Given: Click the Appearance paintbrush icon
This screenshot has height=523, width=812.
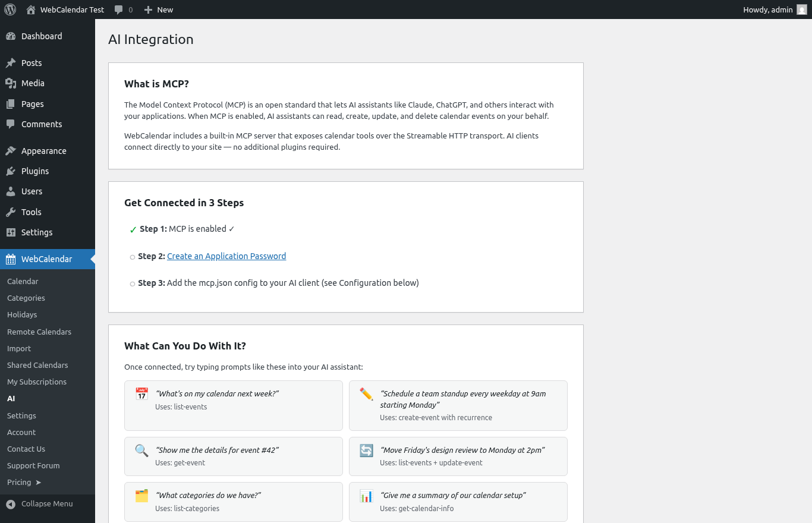Looking at the screenshot, I should [11, 151].
